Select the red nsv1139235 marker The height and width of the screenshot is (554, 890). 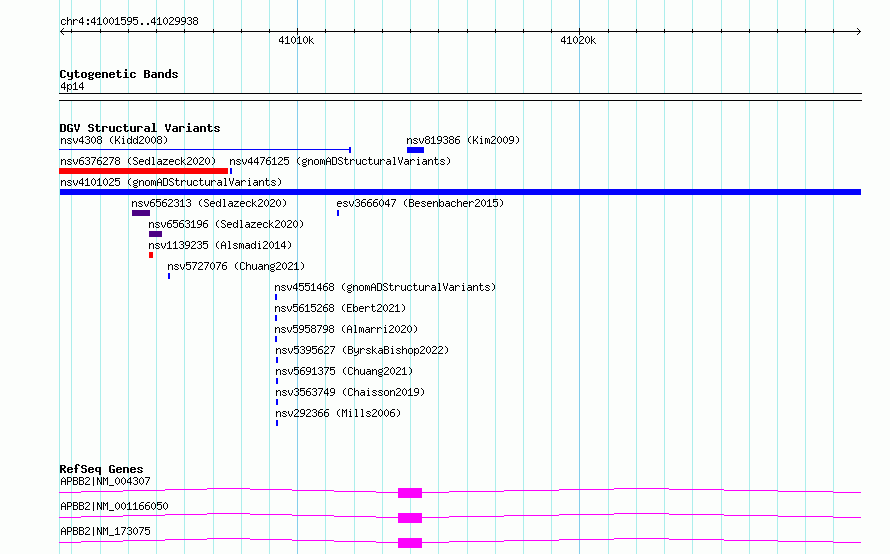[151, 255]
